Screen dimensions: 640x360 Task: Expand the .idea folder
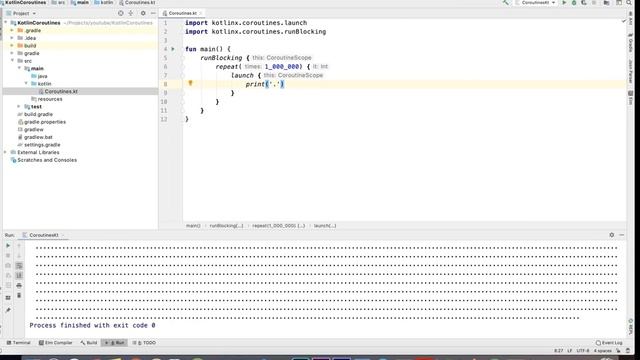(x=12, y=38)
